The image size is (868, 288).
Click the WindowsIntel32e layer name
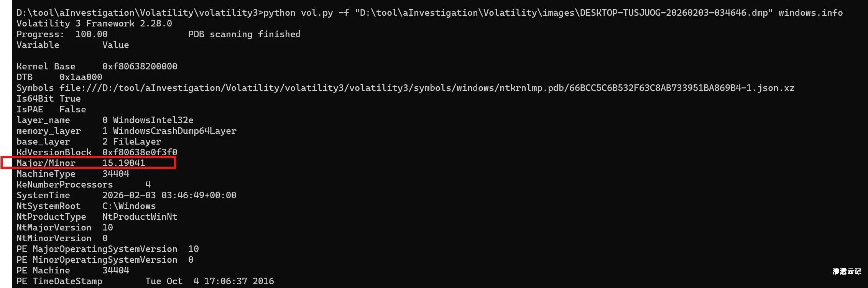(x=153, y=120)
